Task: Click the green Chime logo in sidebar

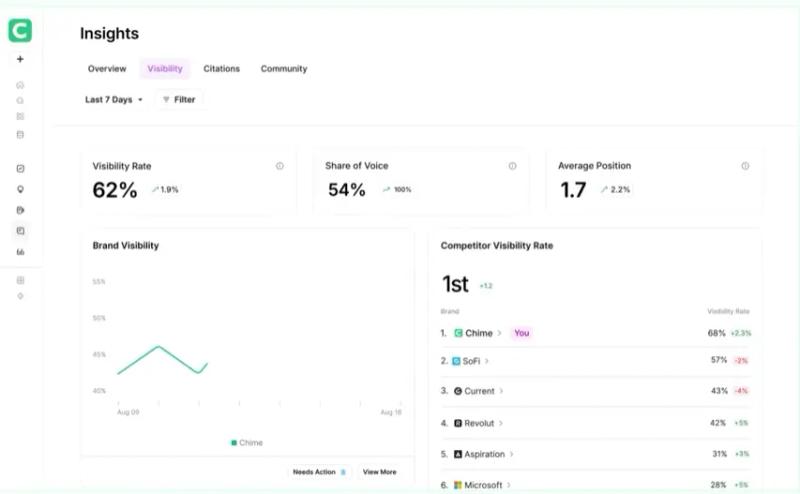Action: 20,31
